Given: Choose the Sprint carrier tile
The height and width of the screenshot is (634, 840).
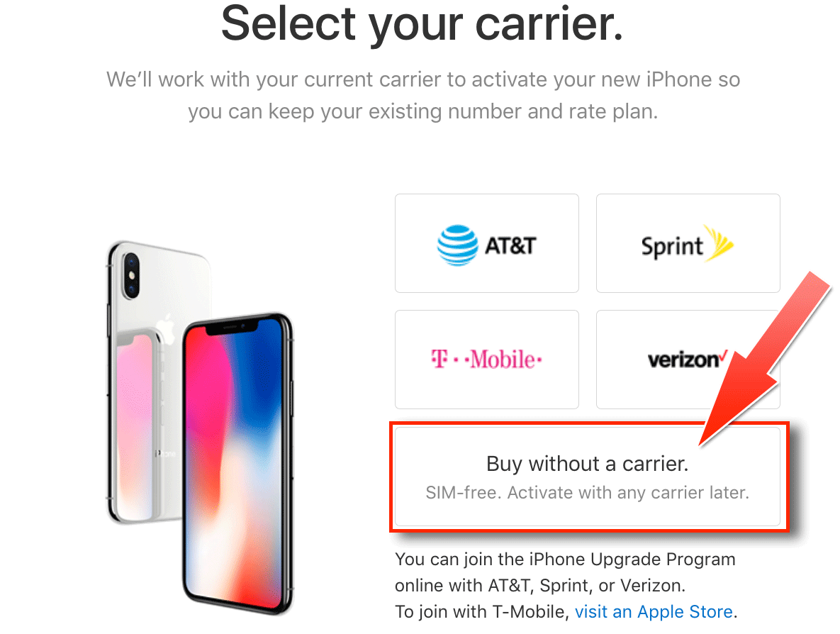Looking at the screenshot, I should pyautogui.click(x=688, y=243).
